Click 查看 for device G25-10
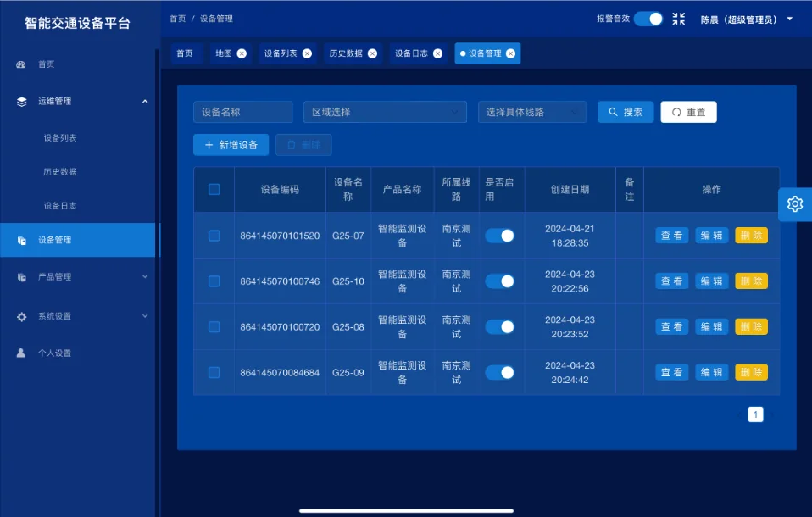 pos(671,281)
